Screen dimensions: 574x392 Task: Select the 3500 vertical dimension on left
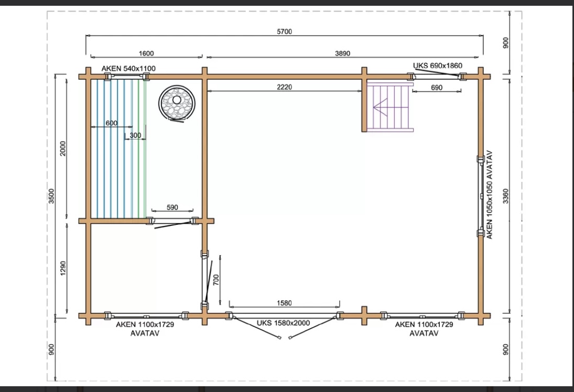(52, 195)
